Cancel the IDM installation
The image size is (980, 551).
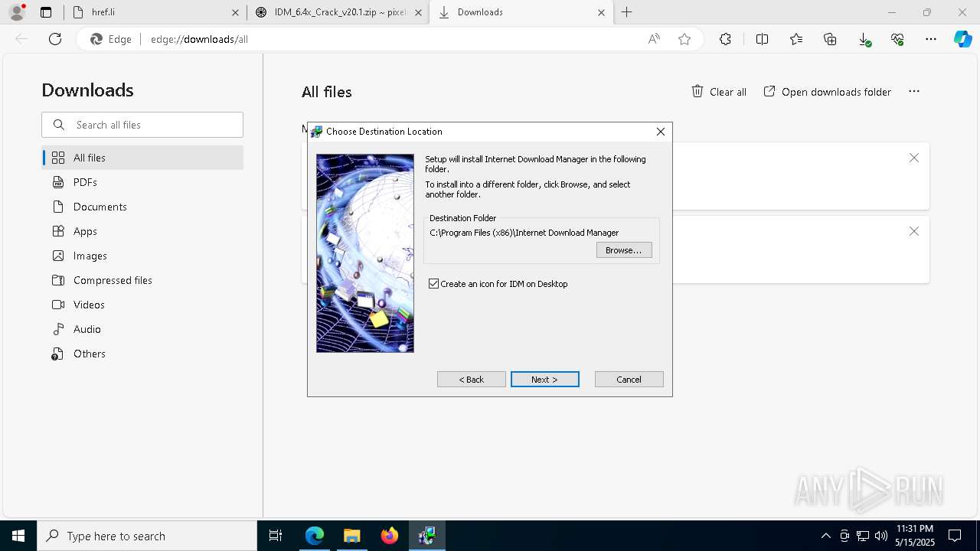(629, 380)
